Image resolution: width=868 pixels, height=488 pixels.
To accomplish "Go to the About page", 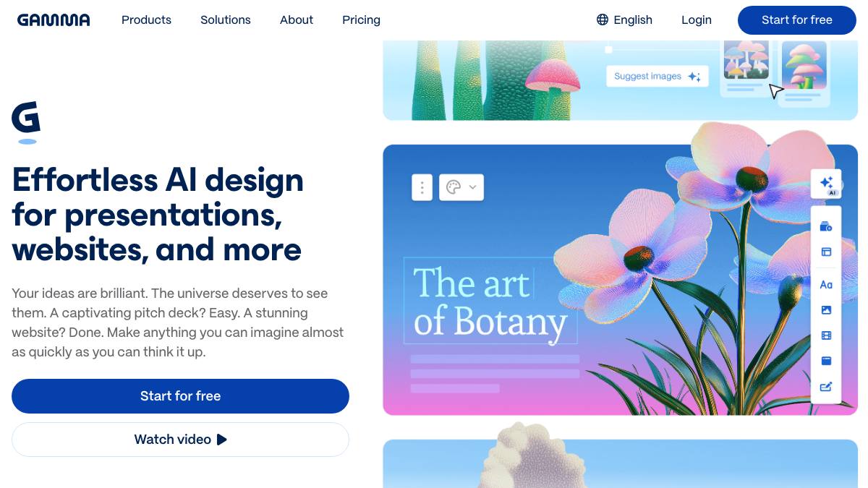I will click(x=297, y=20).
